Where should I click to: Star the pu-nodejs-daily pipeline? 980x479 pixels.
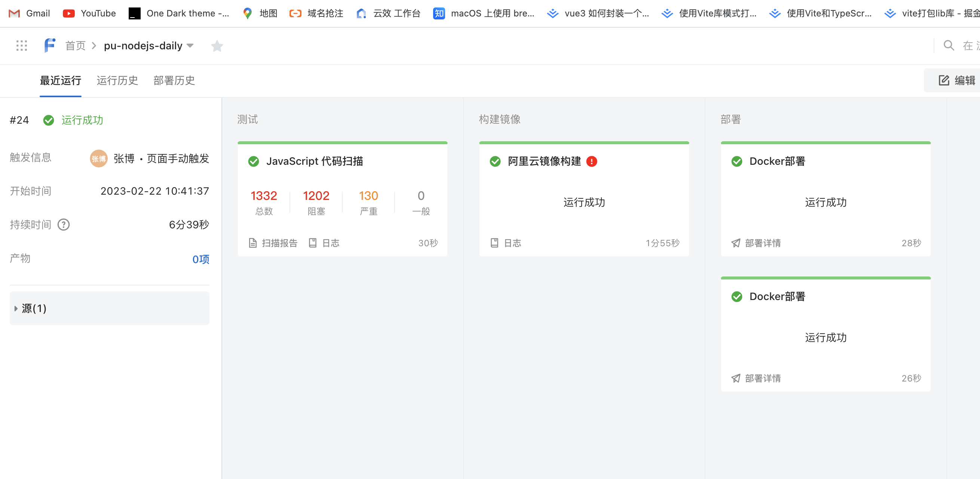tap(217, 46)
